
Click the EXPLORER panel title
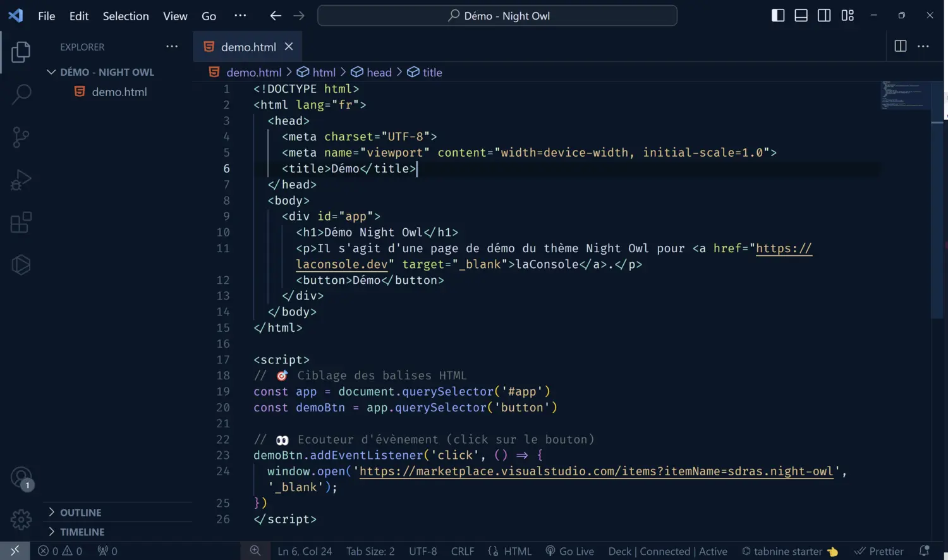tap(82, 47)
